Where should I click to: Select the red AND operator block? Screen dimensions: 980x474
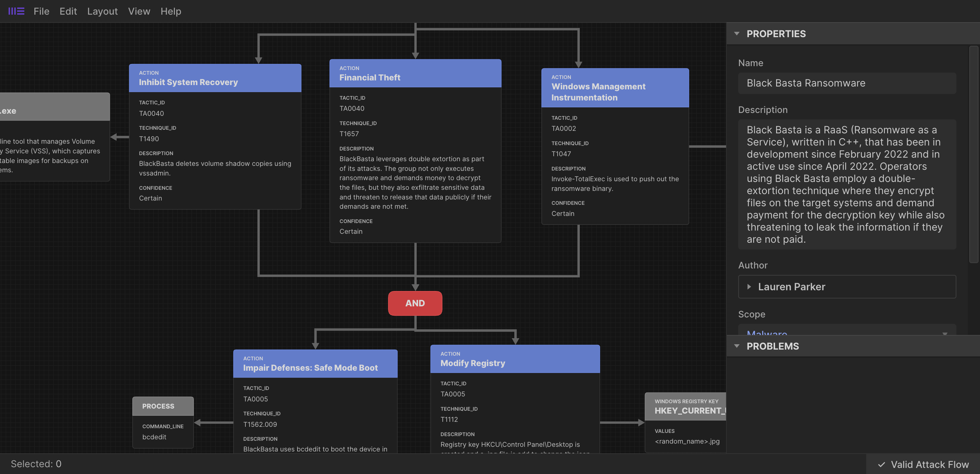415,303
